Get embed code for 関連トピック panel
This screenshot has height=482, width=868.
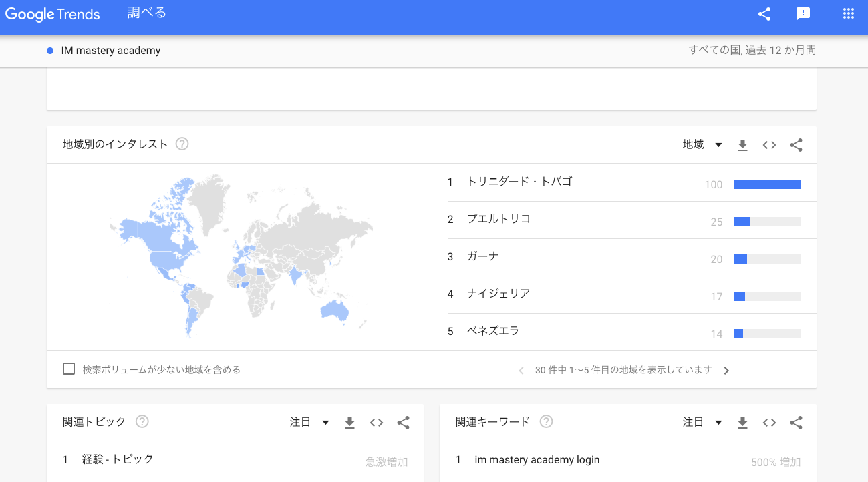click(376, 423)
